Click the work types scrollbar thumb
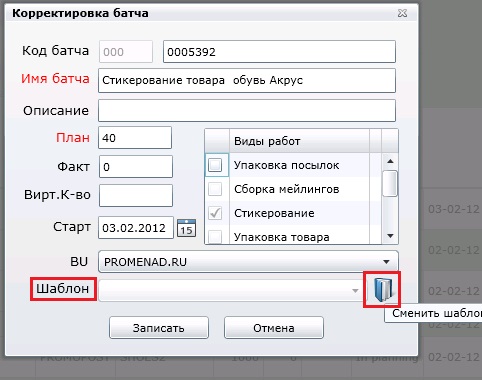This screenshot has height=380, width=482. click(390, 183)
